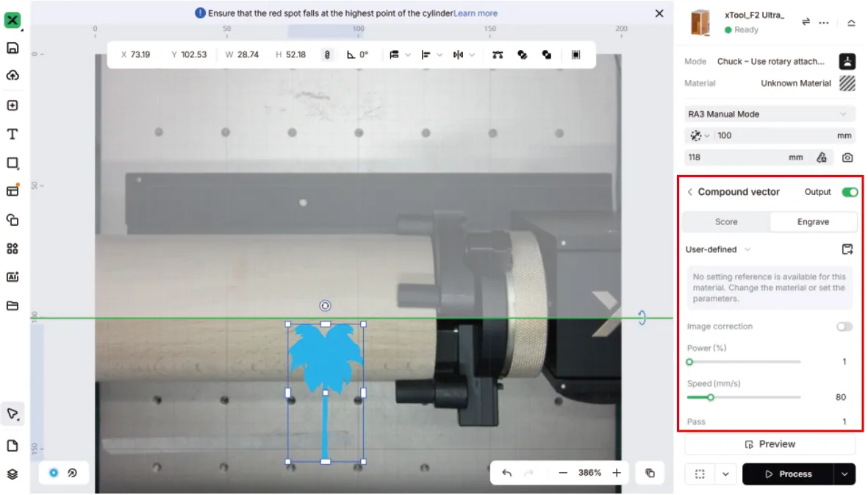Click the xTool app logo icon

coord(12,21)
